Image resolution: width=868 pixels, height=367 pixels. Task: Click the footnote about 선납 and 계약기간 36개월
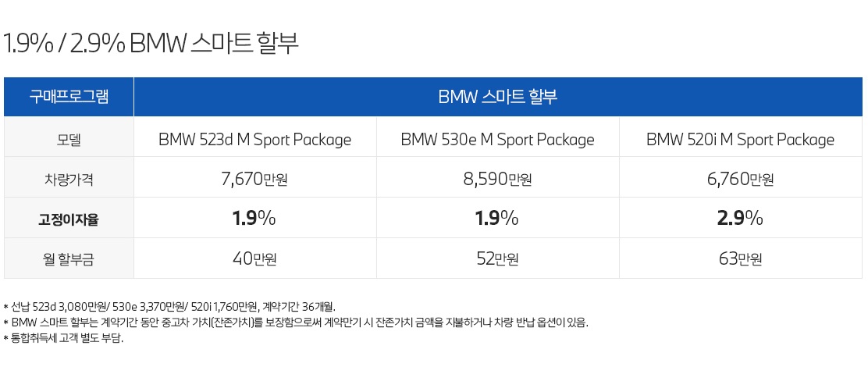pyautogui.click(x=170, y=307)
